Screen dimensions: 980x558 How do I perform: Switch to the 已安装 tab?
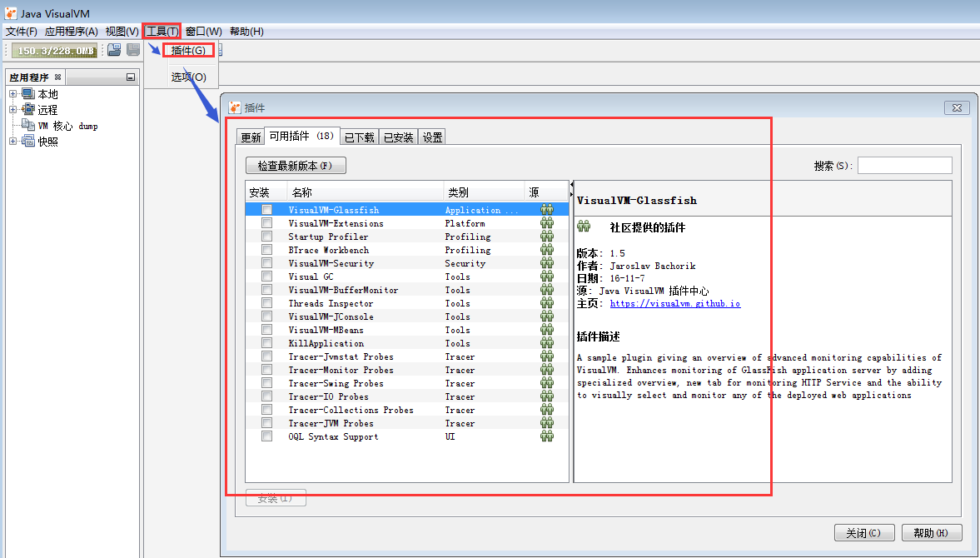point(398,137)
